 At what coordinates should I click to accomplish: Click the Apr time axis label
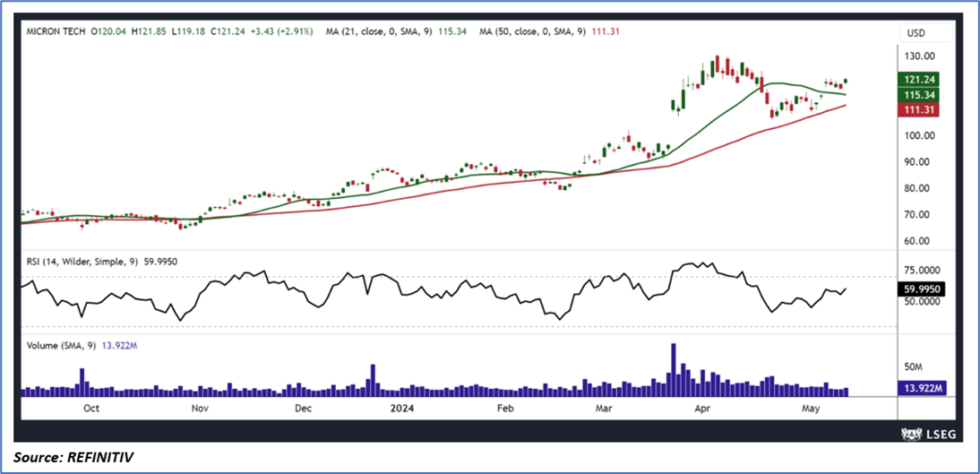[704, 409]
